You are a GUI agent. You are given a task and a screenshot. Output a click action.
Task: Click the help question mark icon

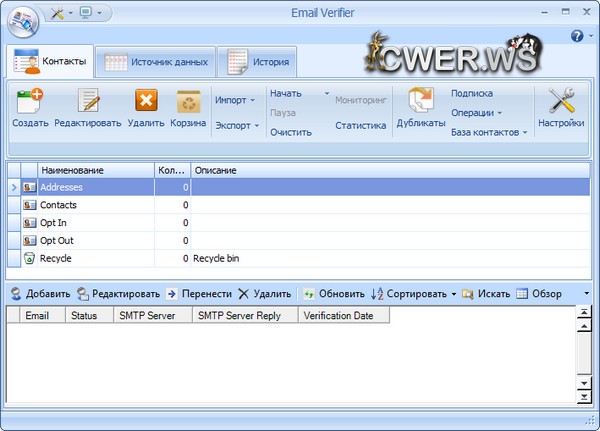tap(576, 36)
